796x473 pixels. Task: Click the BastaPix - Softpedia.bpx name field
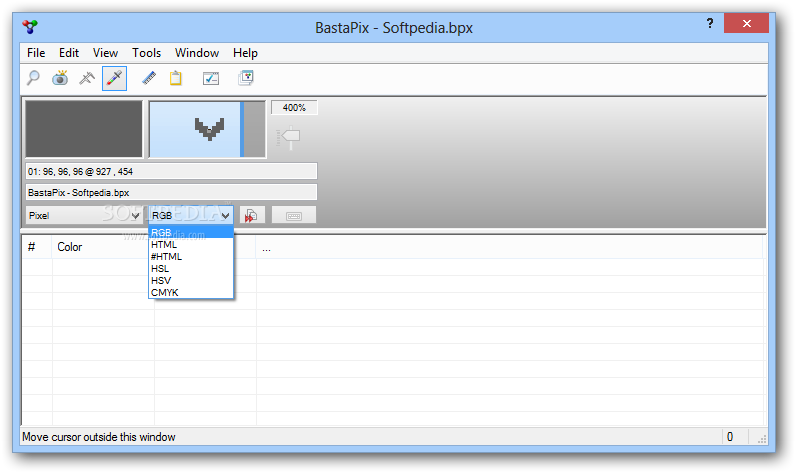click(172, 192)
